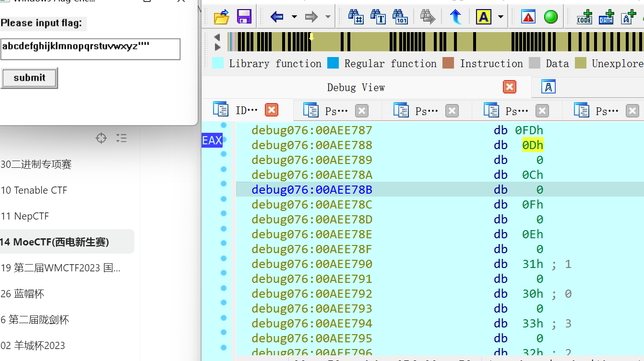Toggle breakpoint dot at address 00AEE78B

point(223,184)
